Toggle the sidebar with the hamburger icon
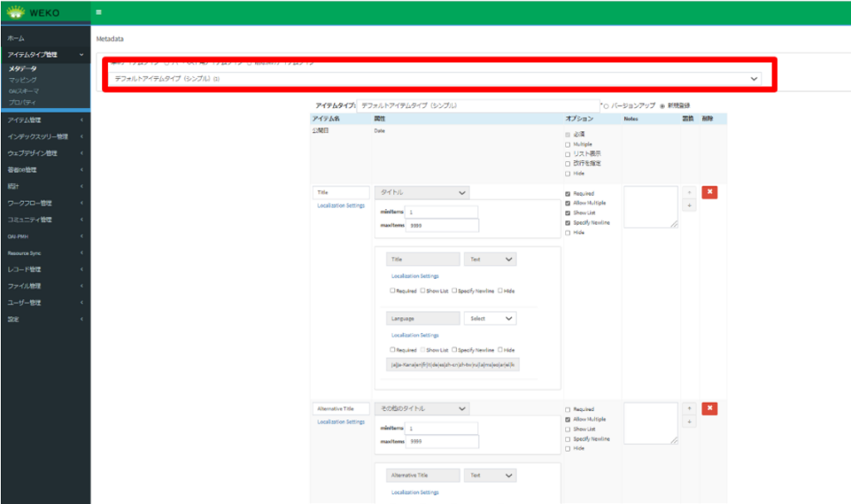This screenshot has width=851, height=504. (x=99, y=12)
